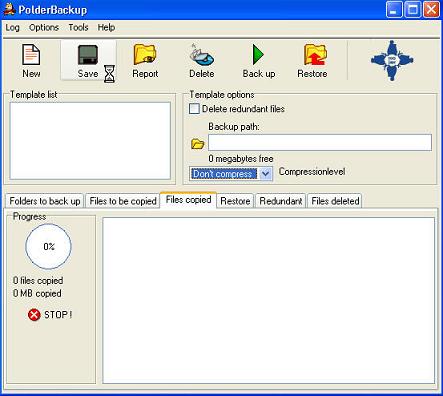
Task: Select the PolderBackup title bar app icon
Action: [x=9, y=9]
